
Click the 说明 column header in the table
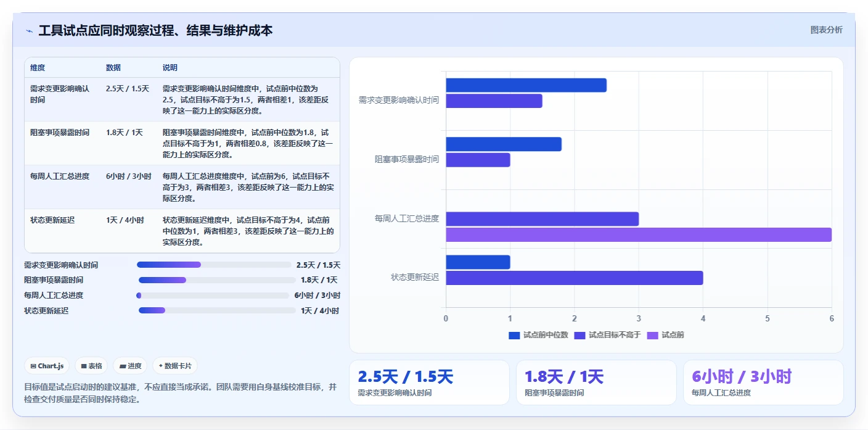[170, 68]
